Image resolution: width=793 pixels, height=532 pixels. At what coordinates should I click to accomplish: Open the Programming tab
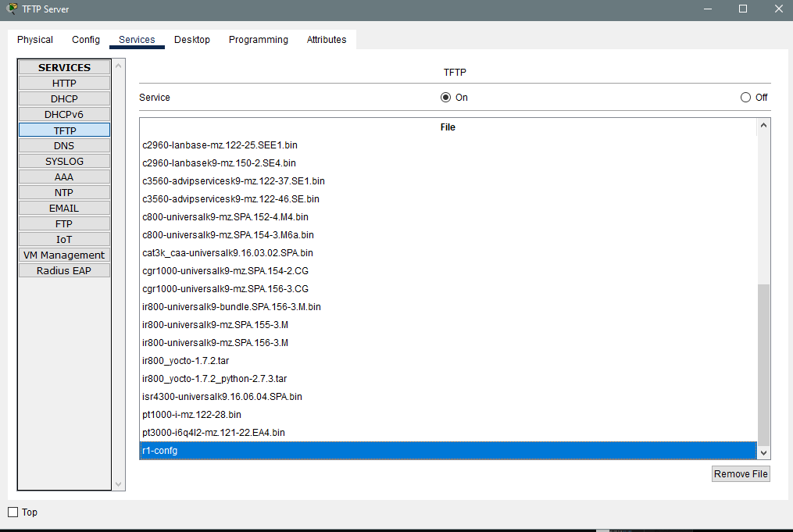click(258, 39)
